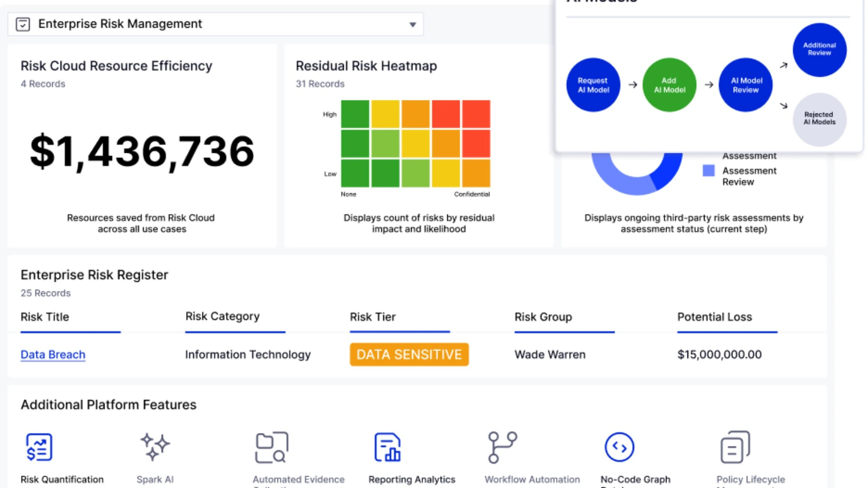Viewport: 868px width, 488px height.
Task: Open the Data Breach link
Action: pos(53,354)
